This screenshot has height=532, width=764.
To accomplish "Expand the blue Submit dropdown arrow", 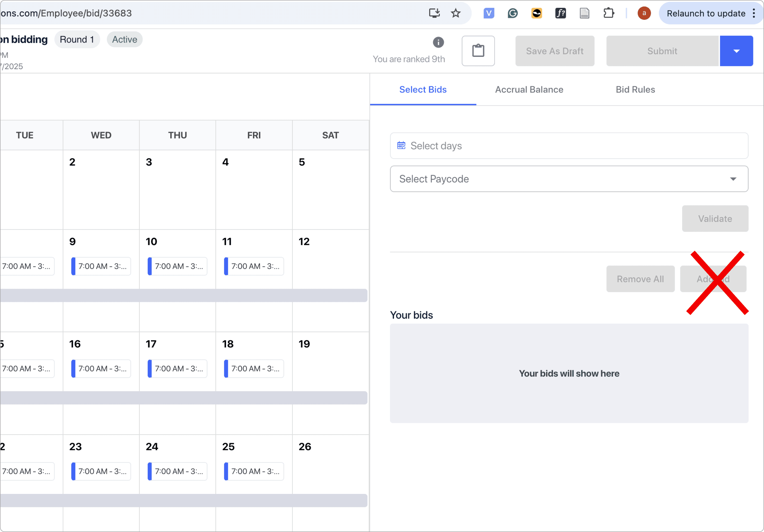I will (736, 51).
